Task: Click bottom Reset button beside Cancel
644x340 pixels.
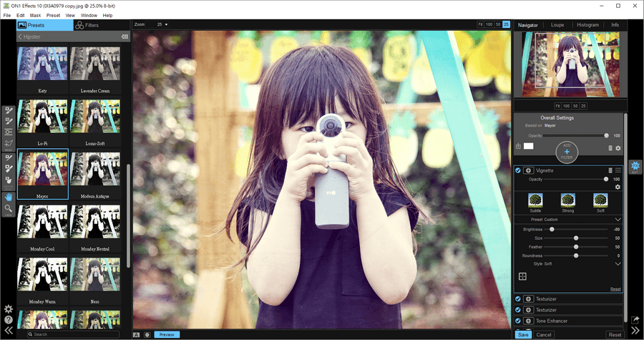Action: click(615, 335)
